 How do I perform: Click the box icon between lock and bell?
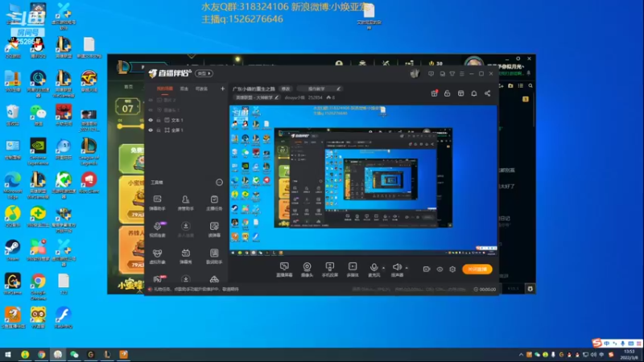(x=460, y=93)
